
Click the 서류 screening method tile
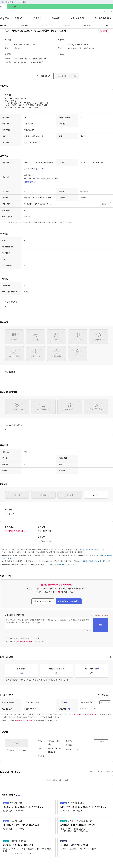coord(17,495)
